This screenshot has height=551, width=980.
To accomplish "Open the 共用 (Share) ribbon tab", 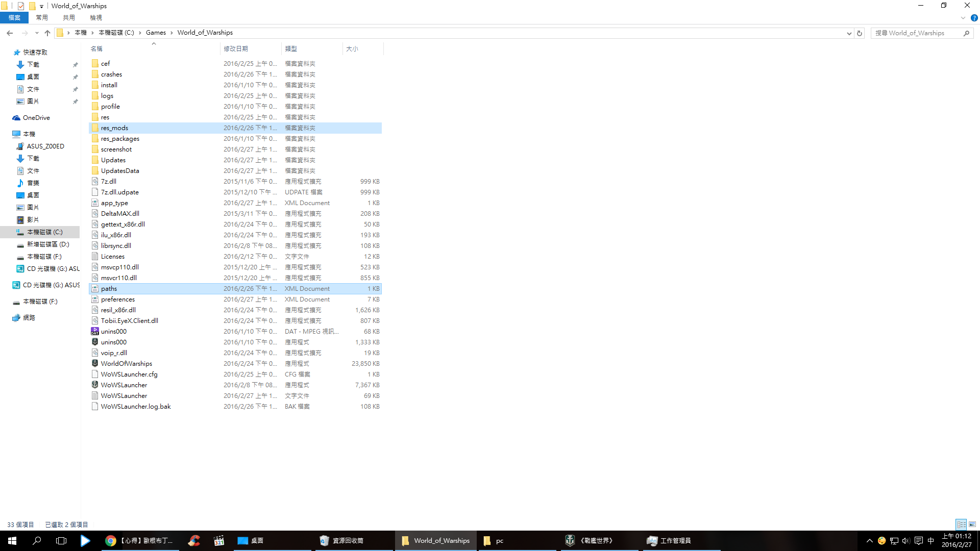I will point(69,18).
